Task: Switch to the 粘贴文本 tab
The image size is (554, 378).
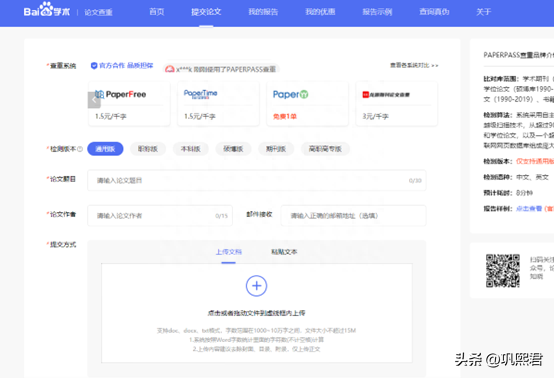Action: 284,252
